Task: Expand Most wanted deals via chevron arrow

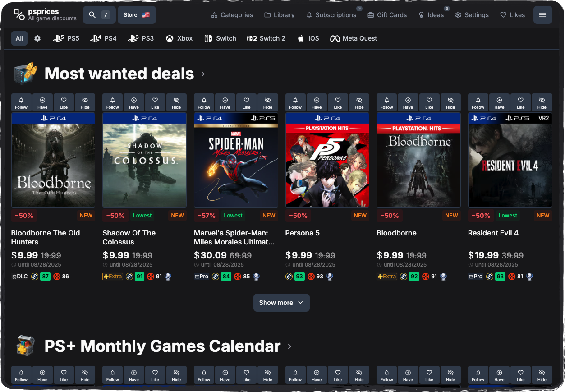Action: [203, 74]
